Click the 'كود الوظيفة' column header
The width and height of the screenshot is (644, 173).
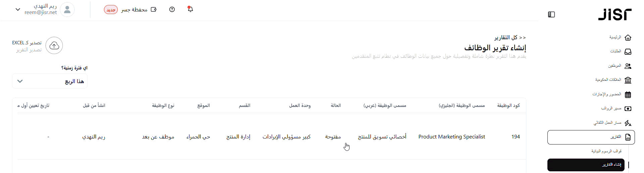click(508, 106)
